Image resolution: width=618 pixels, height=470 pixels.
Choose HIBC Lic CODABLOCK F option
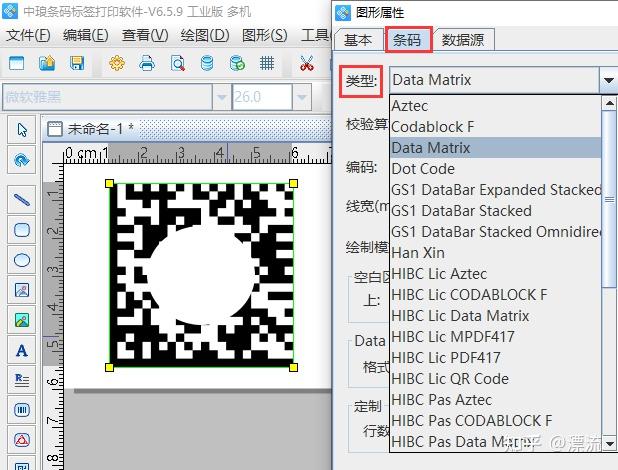tap(495, 295)
